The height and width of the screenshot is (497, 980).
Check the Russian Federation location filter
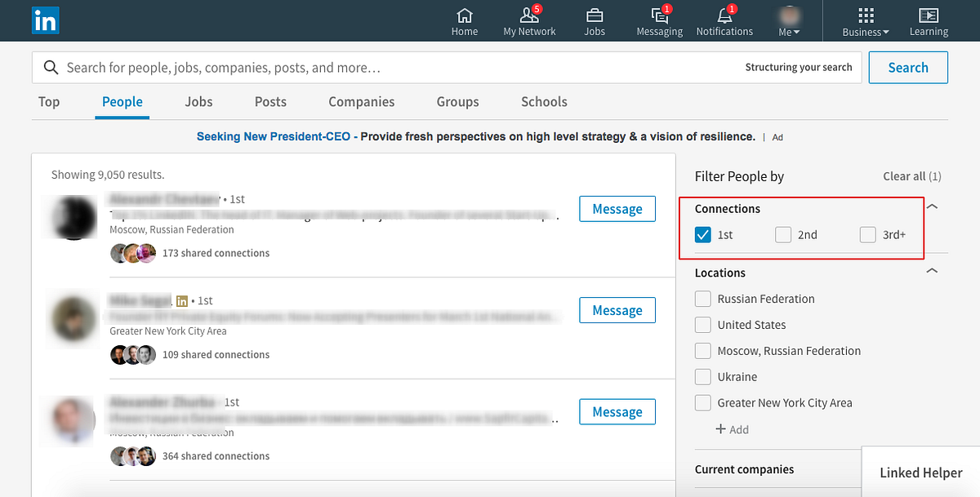702,299
